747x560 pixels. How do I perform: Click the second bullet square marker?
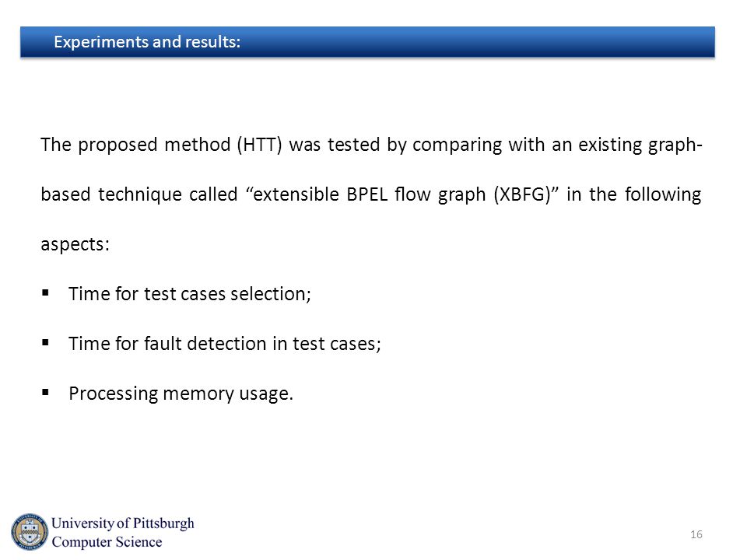pos(45,342)
